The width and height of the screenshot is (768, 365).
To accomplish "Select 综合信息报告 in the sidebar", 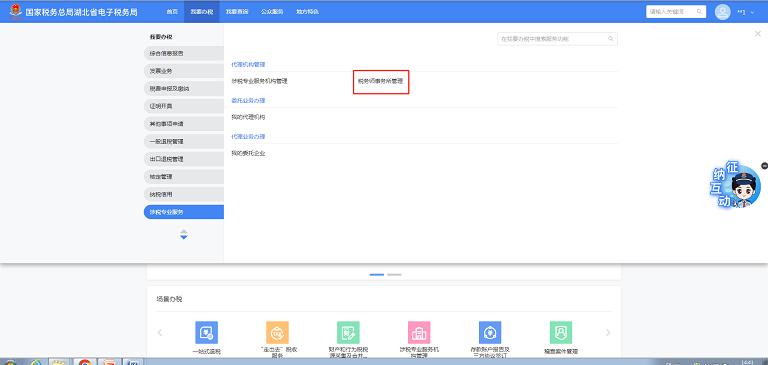I will (x=184, y=53).
